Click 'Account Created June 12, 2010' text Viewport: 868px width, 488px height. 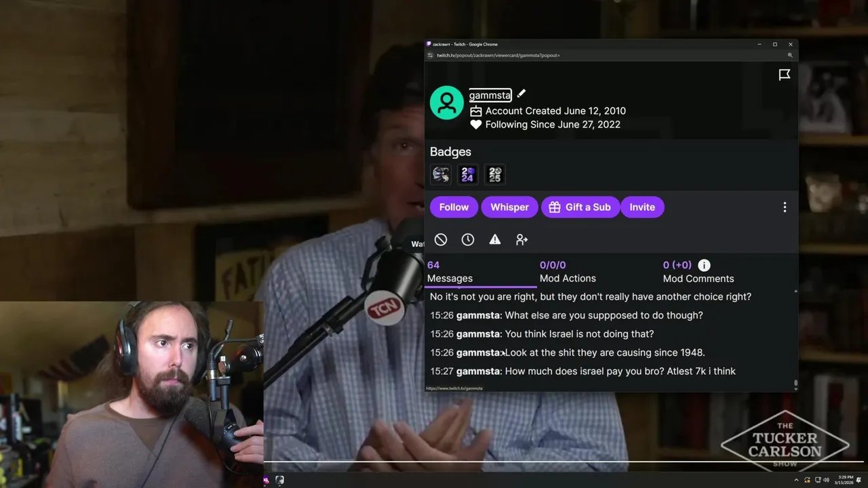(x=555, y=111)
